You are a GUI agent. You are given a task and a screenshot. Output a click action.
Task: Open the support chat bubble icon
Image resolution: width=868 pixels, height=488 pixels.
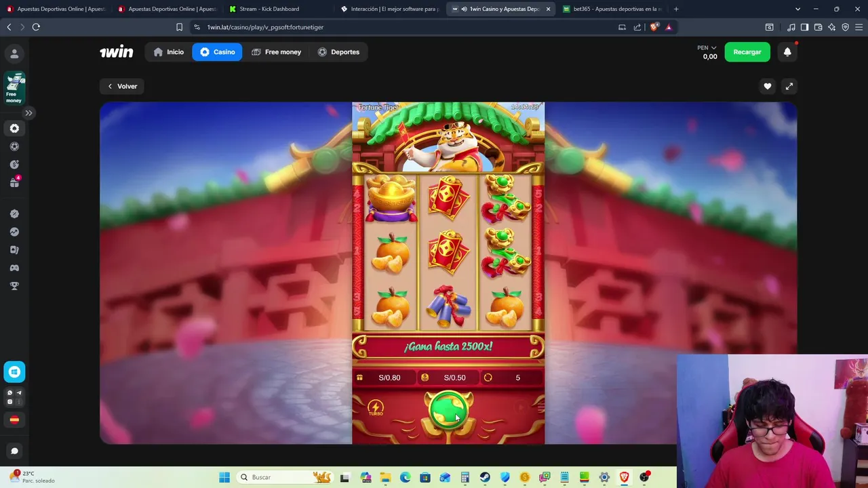[x=14, y=451]
